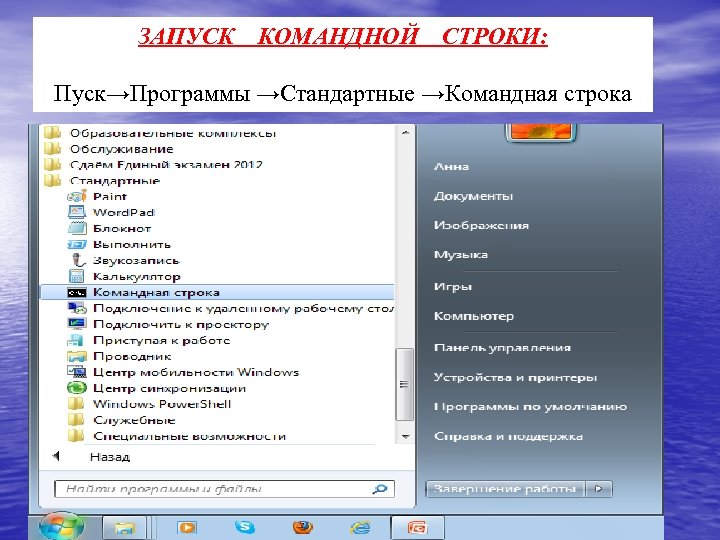Launch the media player taskbar icon
This screenshot has height=540, width=720.
coord(186,527)
